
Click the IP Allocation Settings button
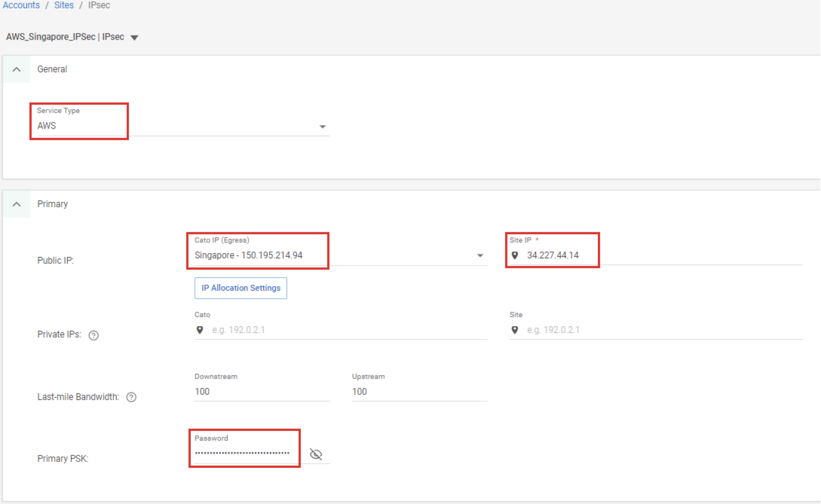(240, 288)
